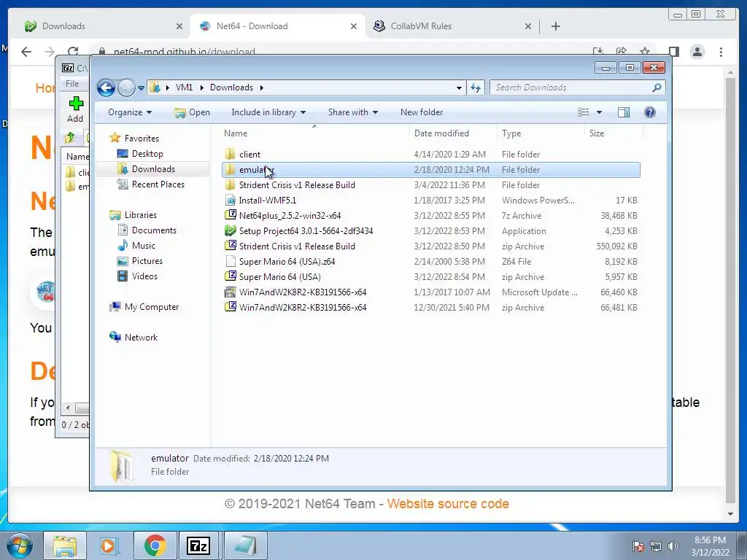Open Music library
This screenshot has height=560, width=747.
(x=144, y=246)
